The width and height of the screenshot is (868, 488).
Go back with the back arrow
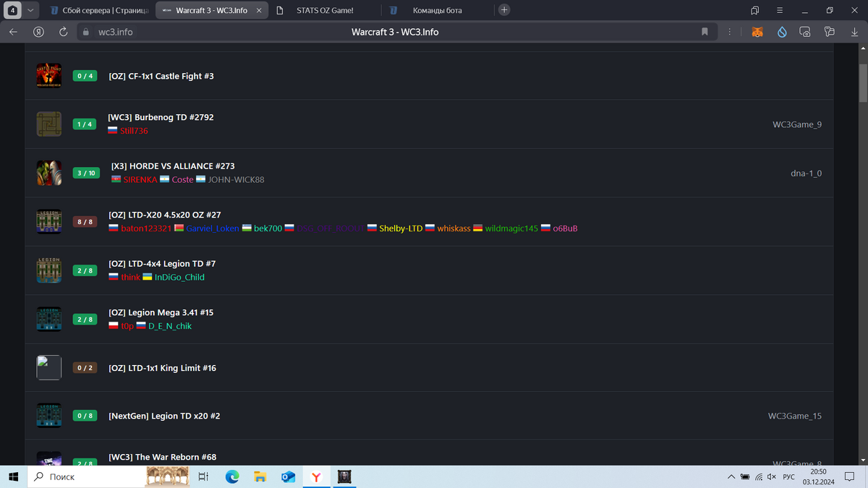click(x=14, y=32)
